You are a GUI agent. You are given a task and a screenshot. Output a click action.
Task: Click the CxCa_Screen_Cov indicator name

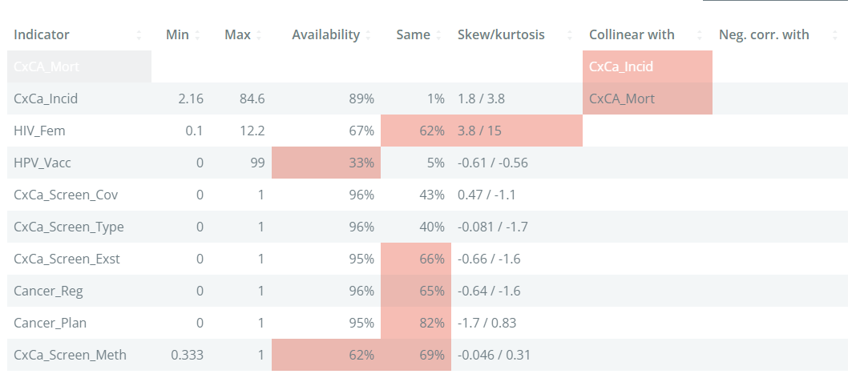[x=66, y=195]
